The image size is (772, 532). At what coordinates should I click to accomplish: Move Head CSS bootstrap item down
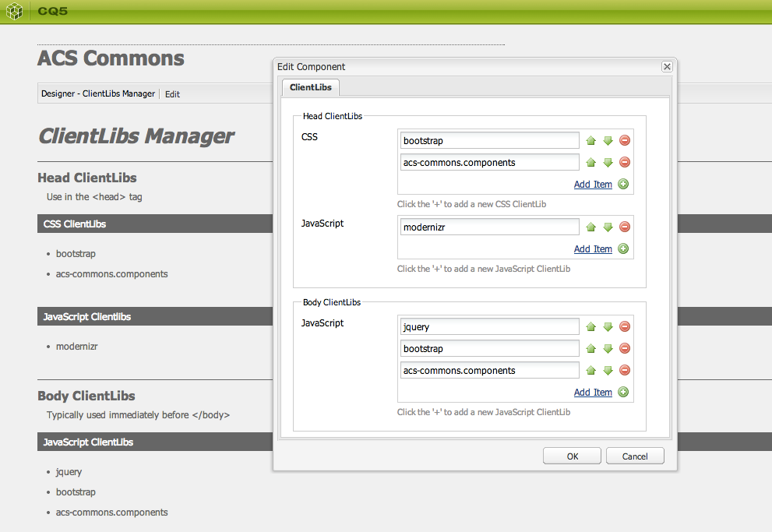608,141
